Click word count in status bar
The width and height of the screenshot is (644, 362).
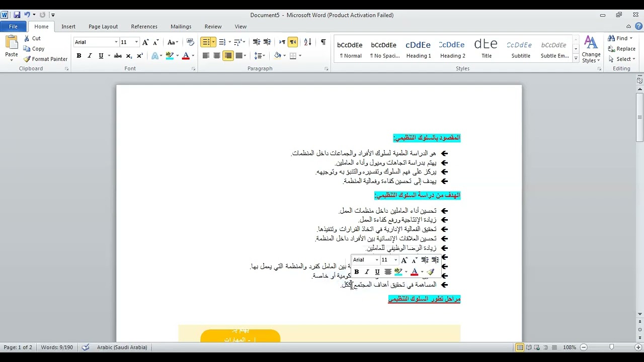(x=57, y=347)
